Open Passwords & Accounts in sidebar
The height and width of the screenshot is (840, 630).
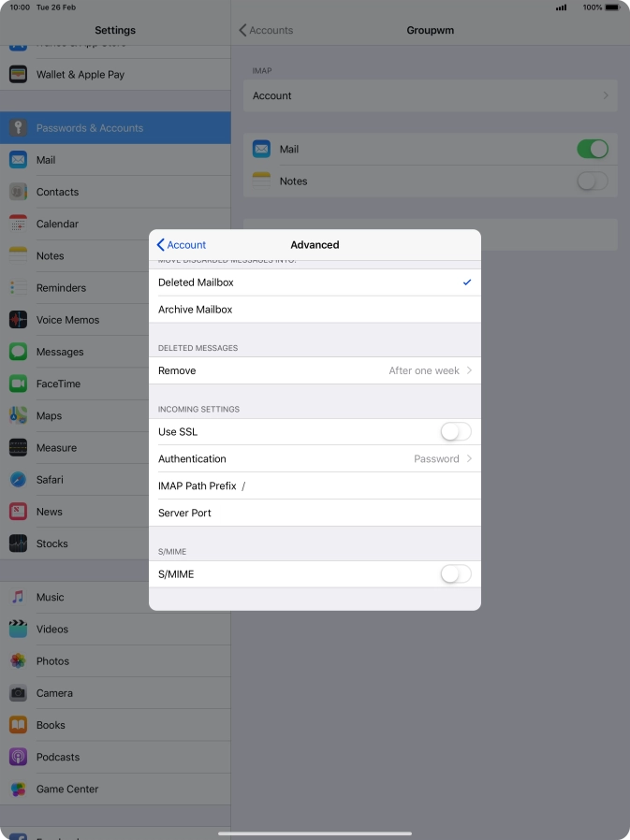[115, 128]
